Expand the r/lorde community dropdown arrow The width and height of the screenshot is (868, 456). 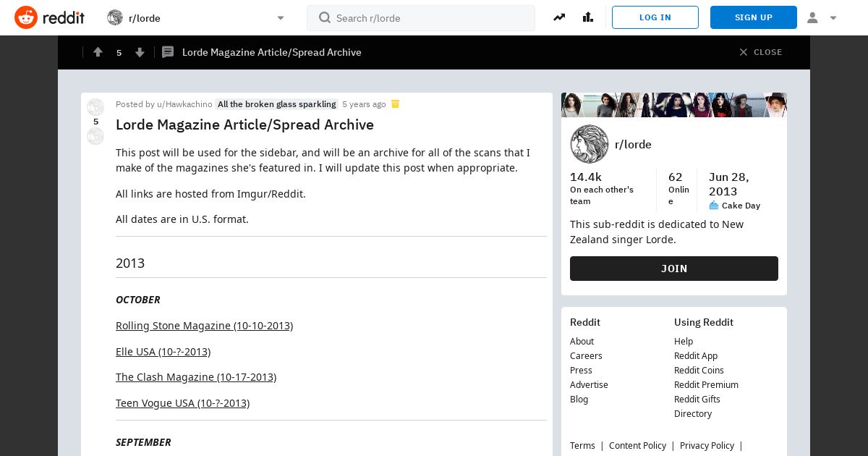281,18
